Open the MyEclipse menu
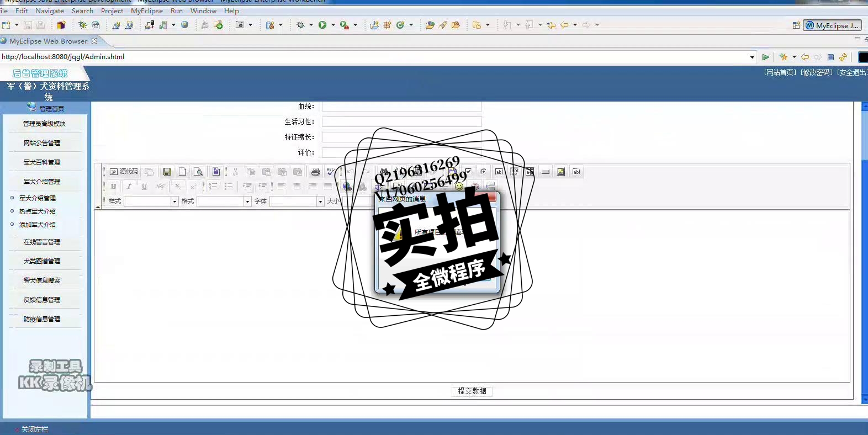 (x=147, y=10)
